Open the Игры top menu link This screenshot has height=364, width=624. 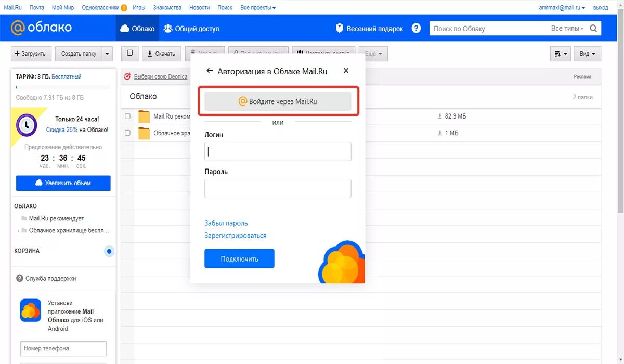point(139,8)
